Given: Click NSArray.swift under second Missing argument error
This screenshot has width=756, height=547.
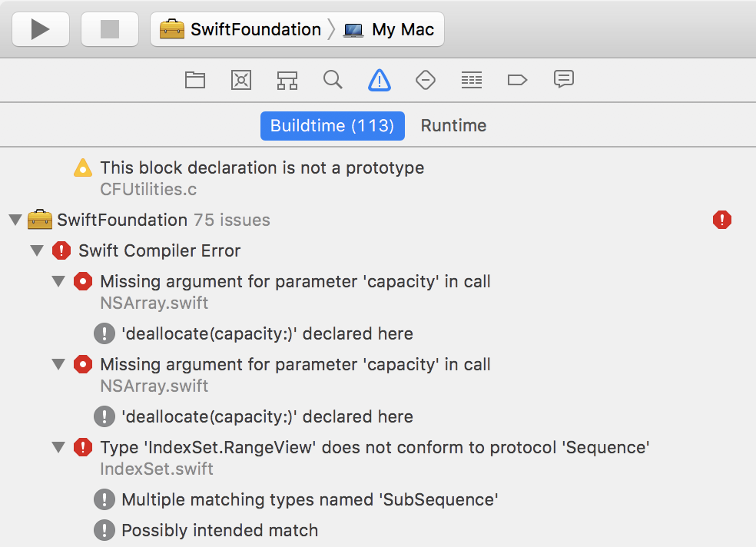Looking at the screenshot, I should (154, 386).
